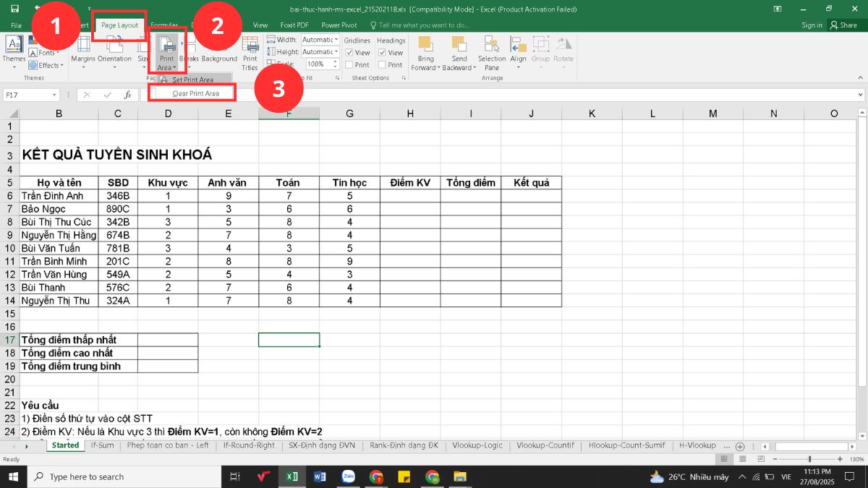This screenshot has width=868, height=488.
Task: Open Zalo from the taskbar
Action: 348,476
